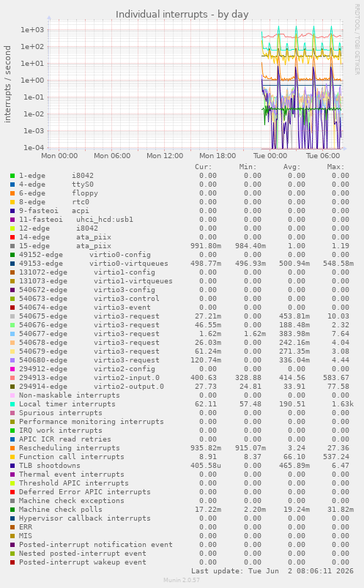Click the swatch for 294914-edge virtio2-output.0
Image resolution: width=364 pixels, height=588 pixels.
pyautogui.click(x=12, y=387)
